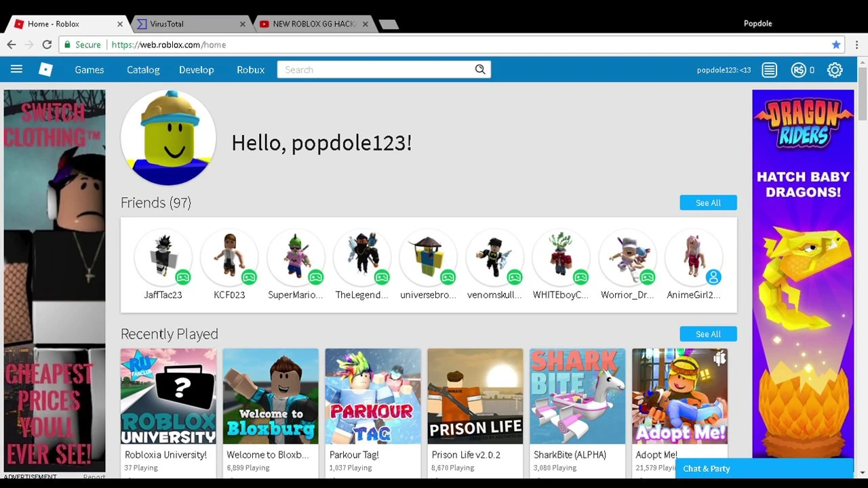Open the hamburger navigation menu
The width and height of the screenshot is (868, 488).
16,69
